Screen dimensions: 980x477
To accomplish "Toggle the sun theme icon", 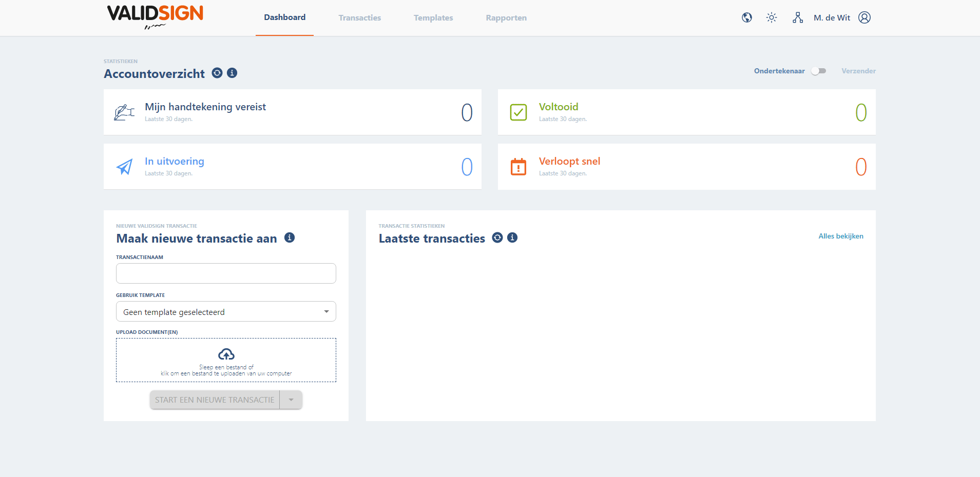I will point(772,17).
